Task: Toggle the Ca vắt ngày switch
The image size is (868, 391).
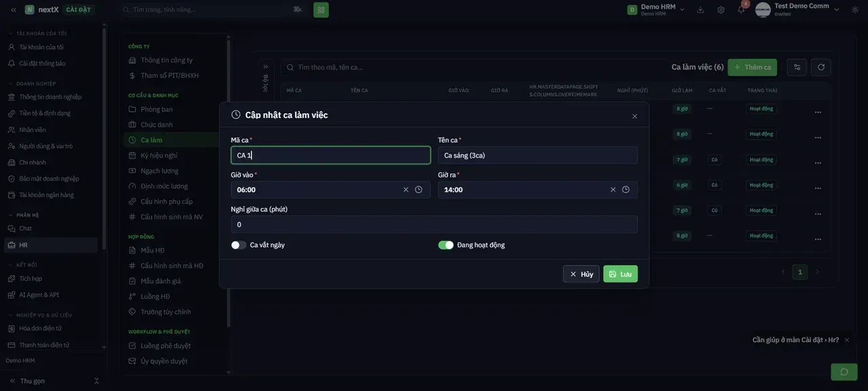Action: (239, 245)
